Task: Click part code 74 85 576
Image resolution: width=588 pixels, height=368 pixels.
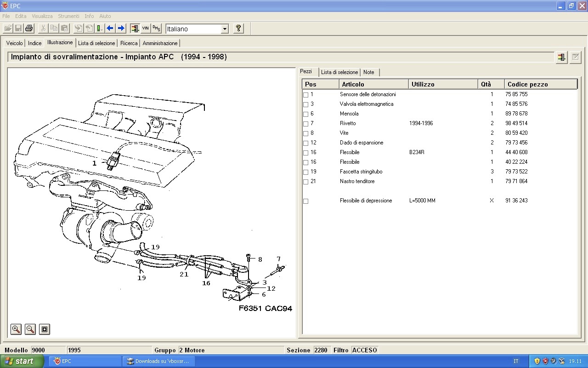Action: [516, 104]
